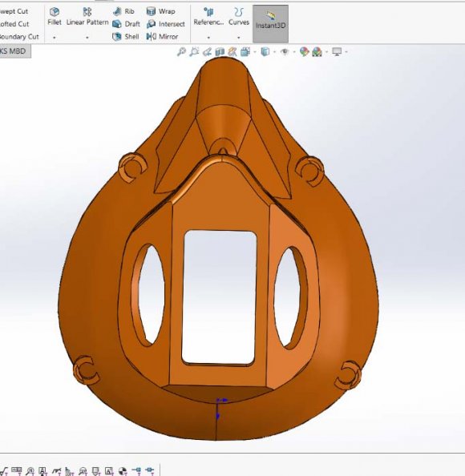
Task: Click the Linear Pattern tool
Action: (87, 17)
